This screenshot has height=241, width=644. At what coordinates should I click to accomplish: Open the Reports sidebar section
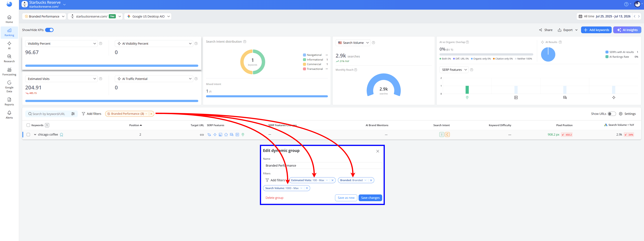(9, 102)
